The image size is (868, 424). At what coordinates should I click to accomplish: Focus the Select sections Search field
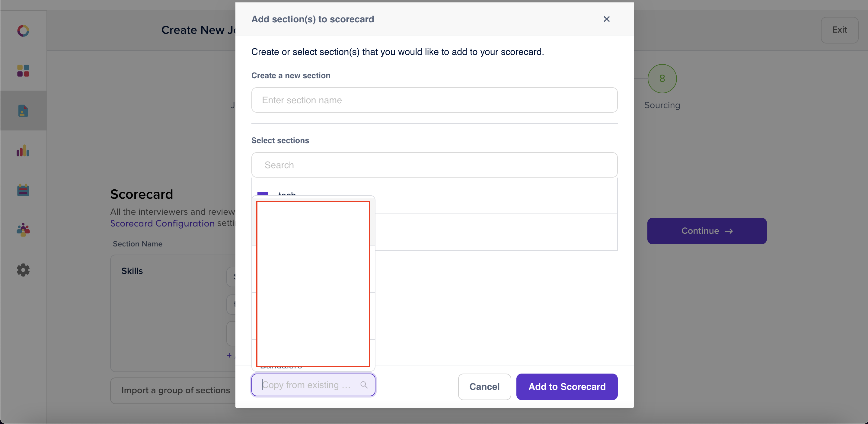[x=434, y=165]
